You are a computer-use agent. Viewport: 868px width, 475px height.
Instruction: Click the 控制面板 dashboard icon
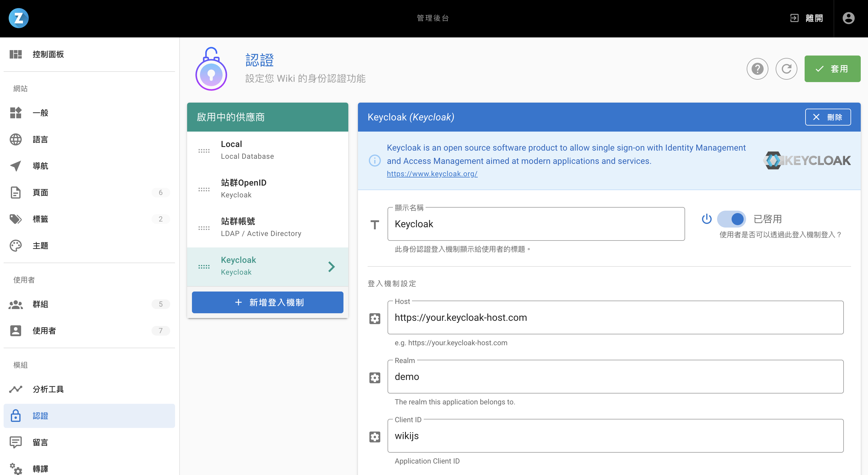click(15, 54)
